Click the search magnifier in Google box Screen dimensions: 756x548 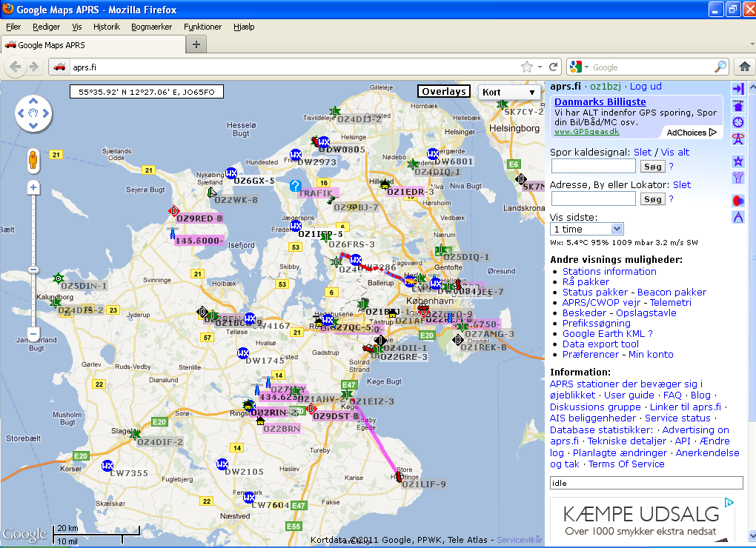pos(720,67)
